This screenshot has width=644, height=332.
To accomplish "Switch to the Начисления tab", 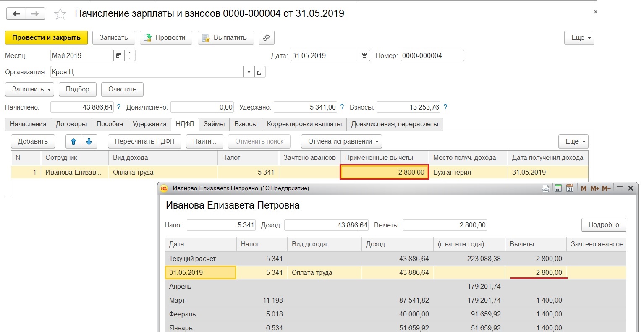I will pos(28,124).
